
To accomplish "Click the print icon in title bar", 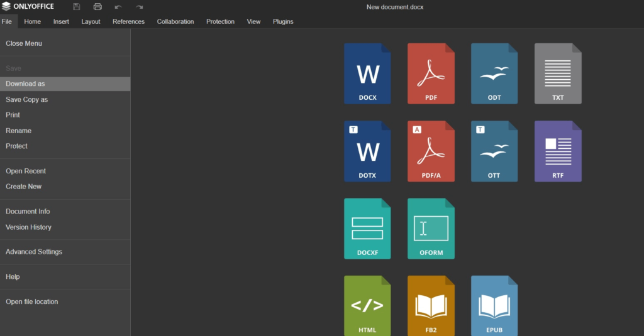I will tap(97, 7).
